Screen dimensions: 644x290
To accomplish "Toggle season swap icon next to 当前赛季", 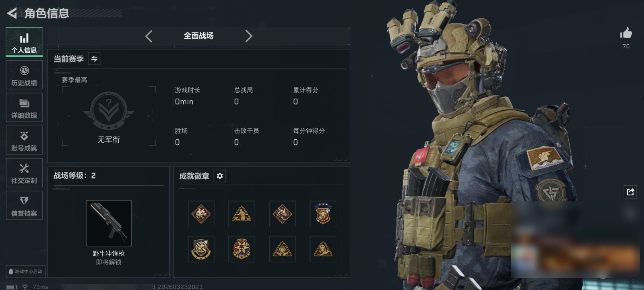I will point(94,59).
